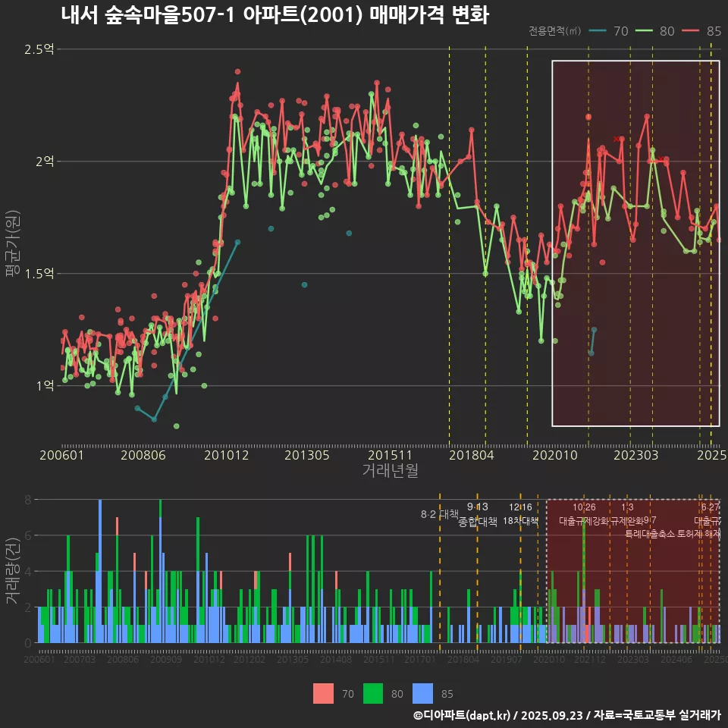Click the highest red 85 data point near 2.4억
The image size is (728, 728).
[237, 71]
